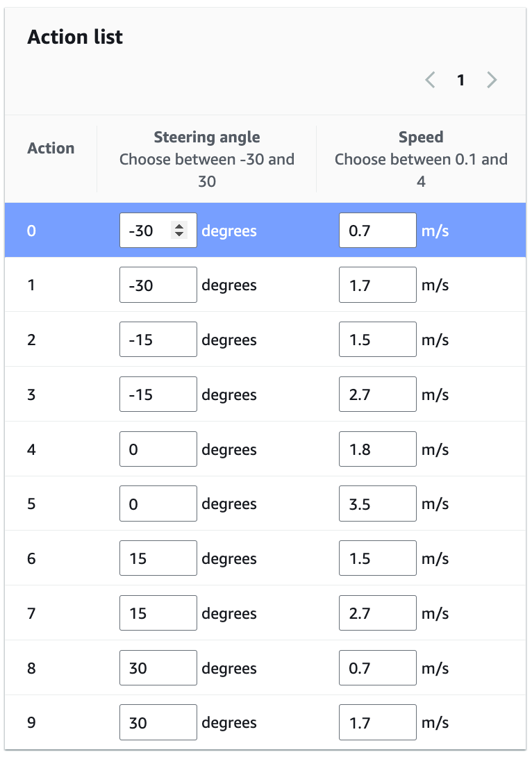The height and width of the screenshot is (757, 532).
Task: Focus steering angle input for action 8
Action: point(158,669)
